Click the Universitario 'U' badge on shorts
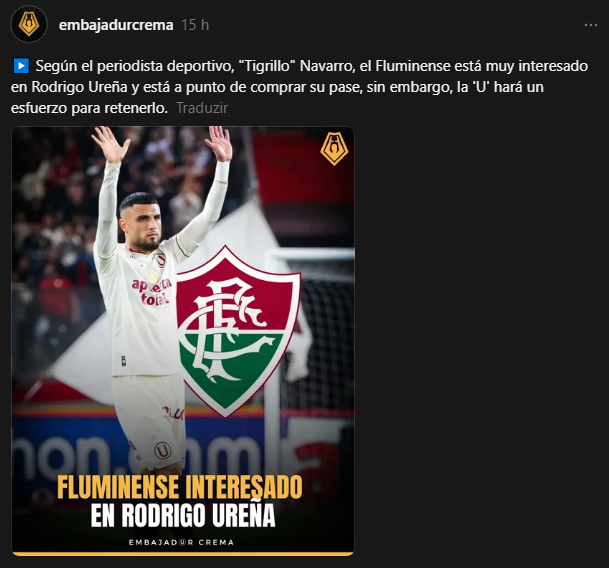Viewport: 609px width, 568px height. (163, 451)
